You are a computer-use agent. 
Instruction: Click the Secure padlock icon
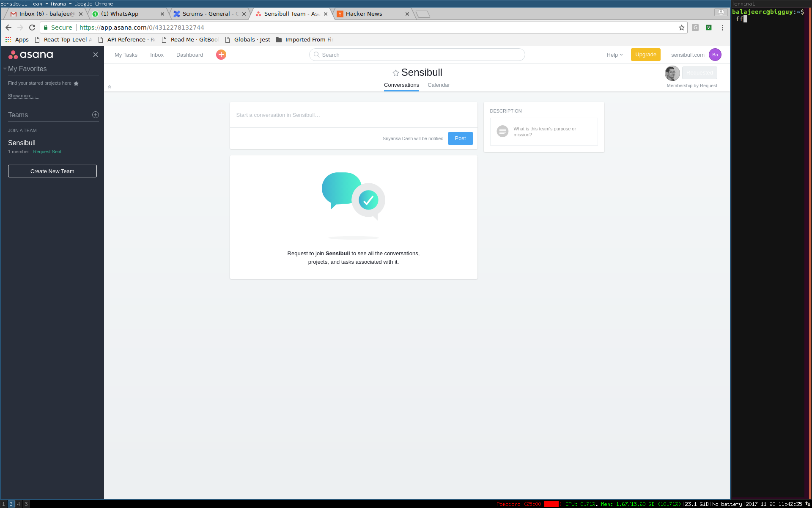pyautogui.click(x=46, y=28)
